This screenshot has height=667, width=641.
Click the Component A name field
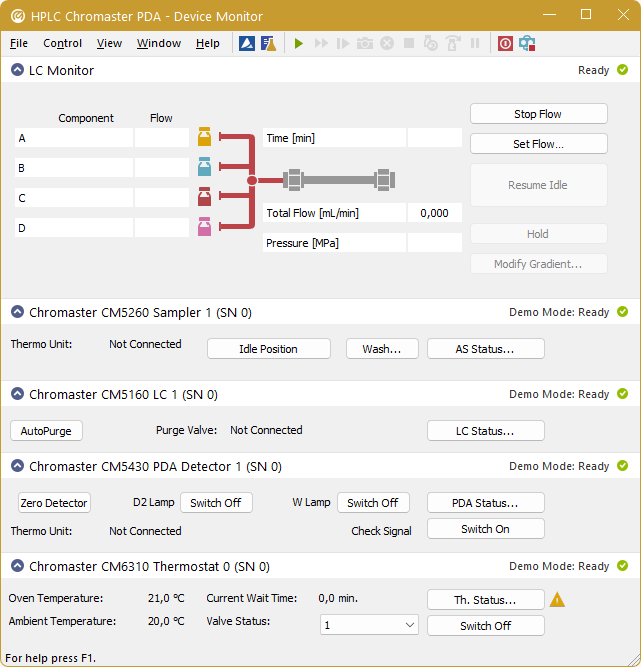coord(74,138)
